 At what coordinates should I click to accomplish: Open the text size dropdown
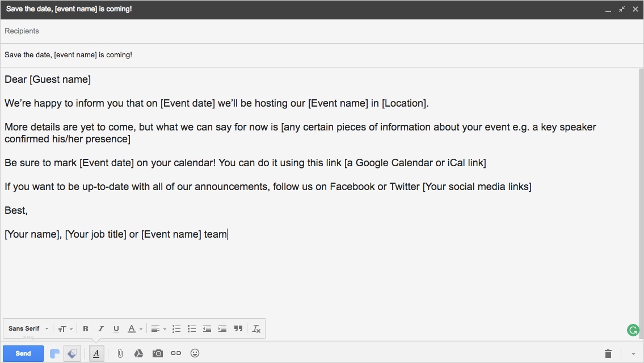coord(65,329)
